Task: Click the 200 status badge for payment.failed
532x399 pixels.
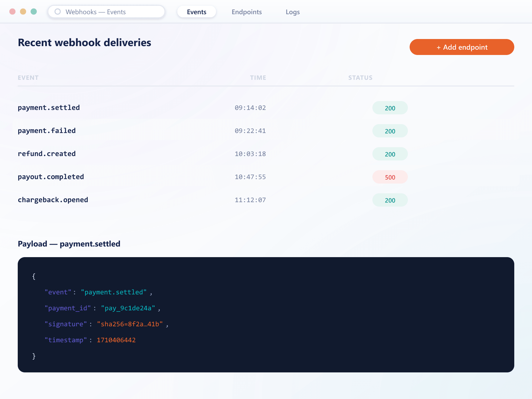Action: pos(390,131)
